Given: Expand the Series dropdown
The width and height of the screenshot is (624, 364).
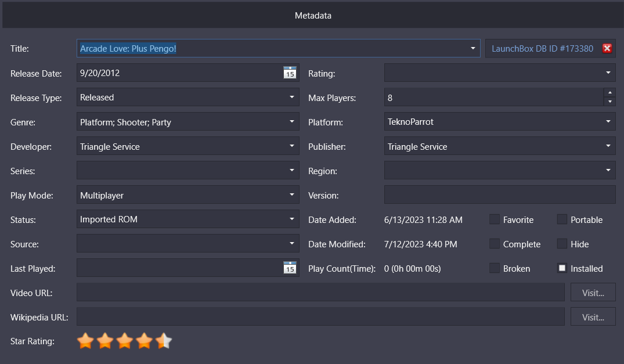Looking at the screenshot, I should (292, 170).
